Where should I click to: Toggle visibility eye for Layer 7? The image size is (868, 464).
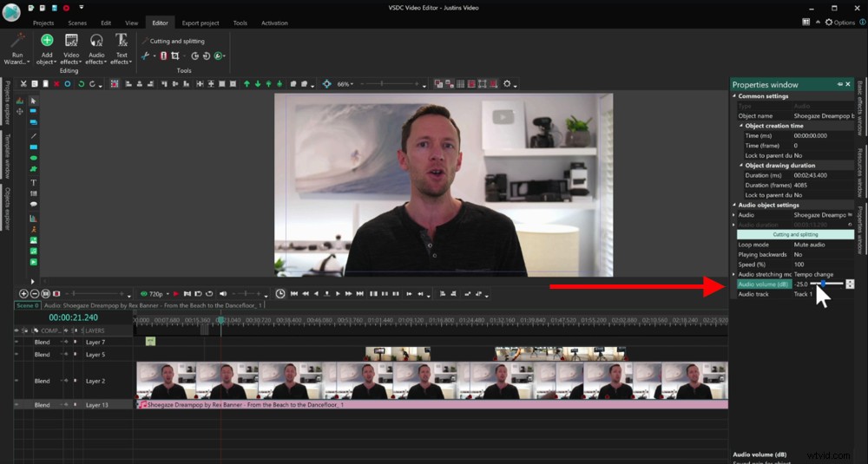[x=16, y=343]
